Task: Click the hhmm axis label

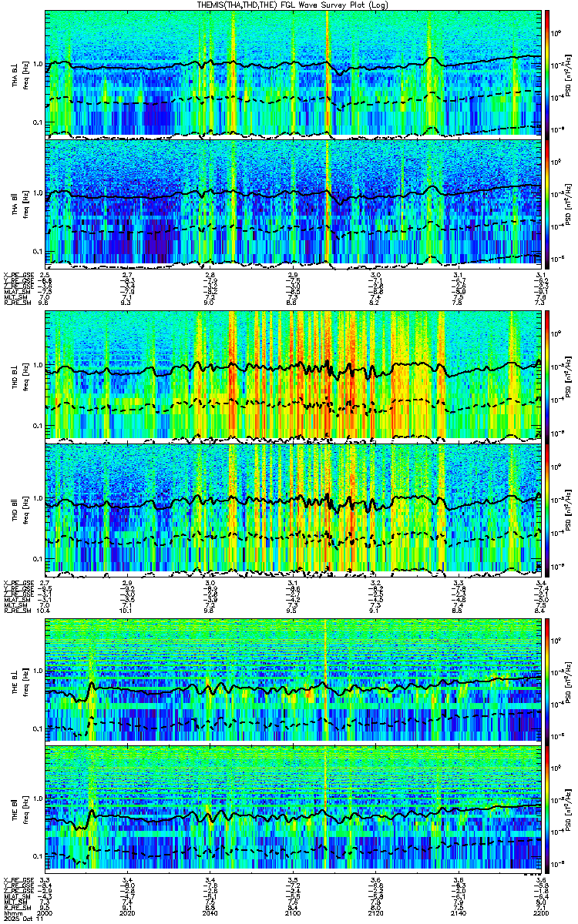Action: pyautogui.click(x=12, y=912)
